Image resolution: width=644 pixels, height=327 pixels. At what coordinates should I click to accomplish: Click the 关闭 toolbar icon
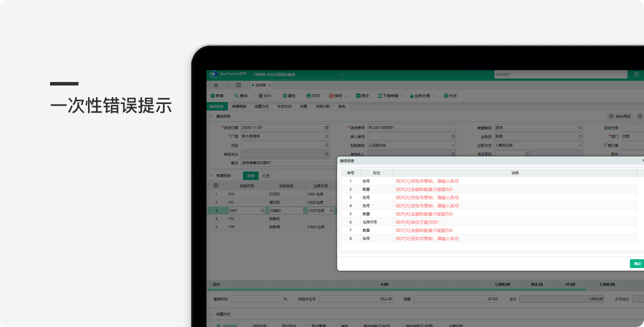tap(446, 95)
